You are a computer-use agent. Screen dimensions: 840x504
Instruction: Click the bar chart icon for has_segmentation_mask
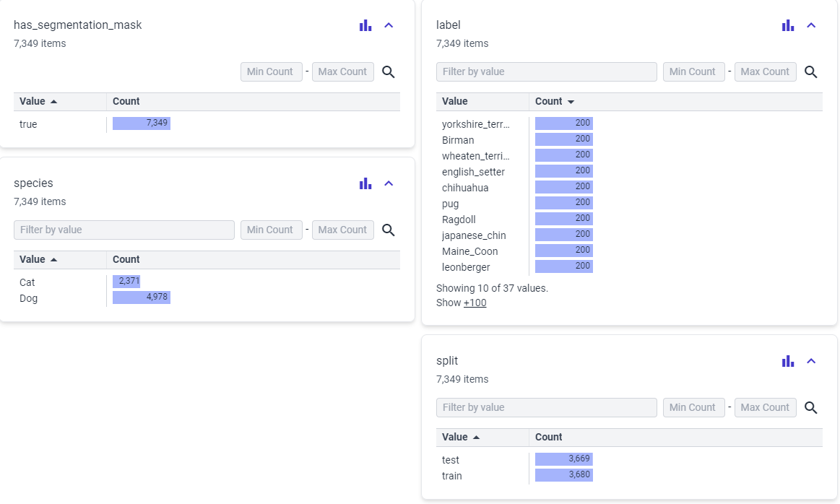(365, 25)
